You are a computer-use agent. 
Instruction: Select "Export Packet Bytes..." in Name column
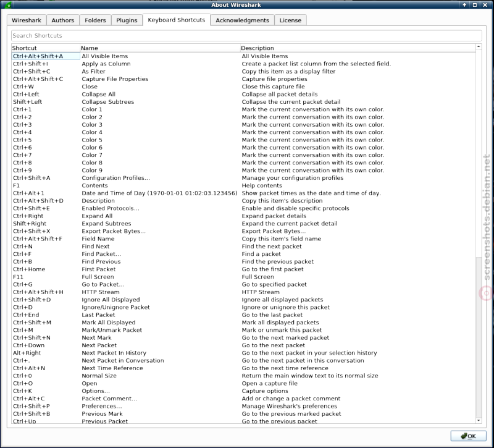pos(114,231)
